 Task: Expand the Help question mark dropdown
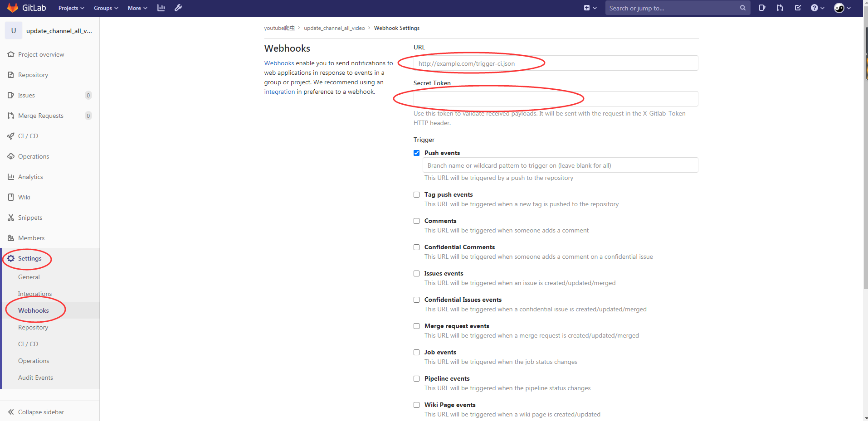(817, 8)
